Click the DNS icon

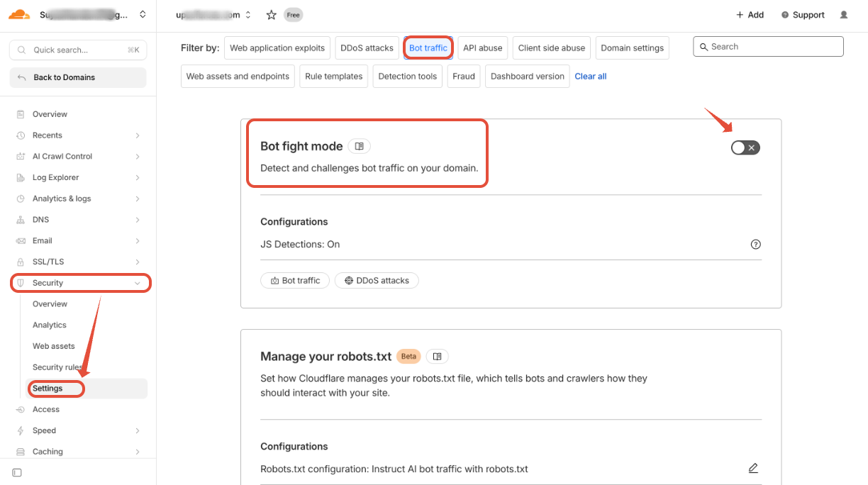21,220
